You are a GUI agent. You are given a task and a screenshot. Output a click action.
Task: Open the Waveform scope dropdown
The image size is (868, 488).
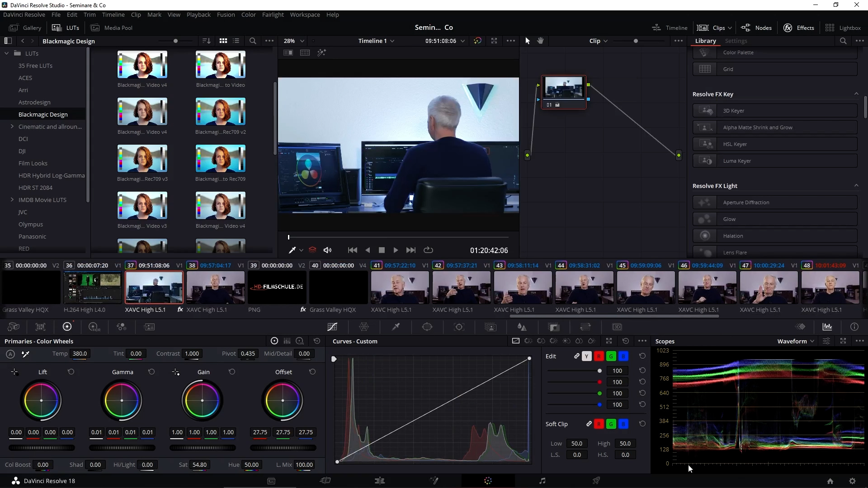[x=796, y=341]
